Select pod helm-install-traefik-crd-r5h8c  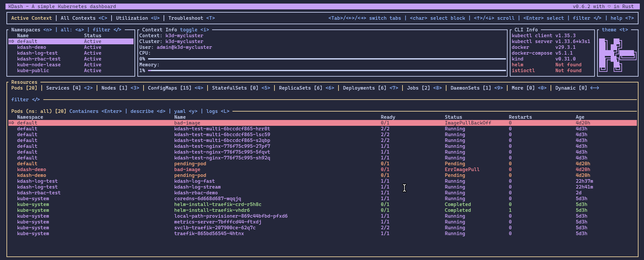click(x=323, y=204)
